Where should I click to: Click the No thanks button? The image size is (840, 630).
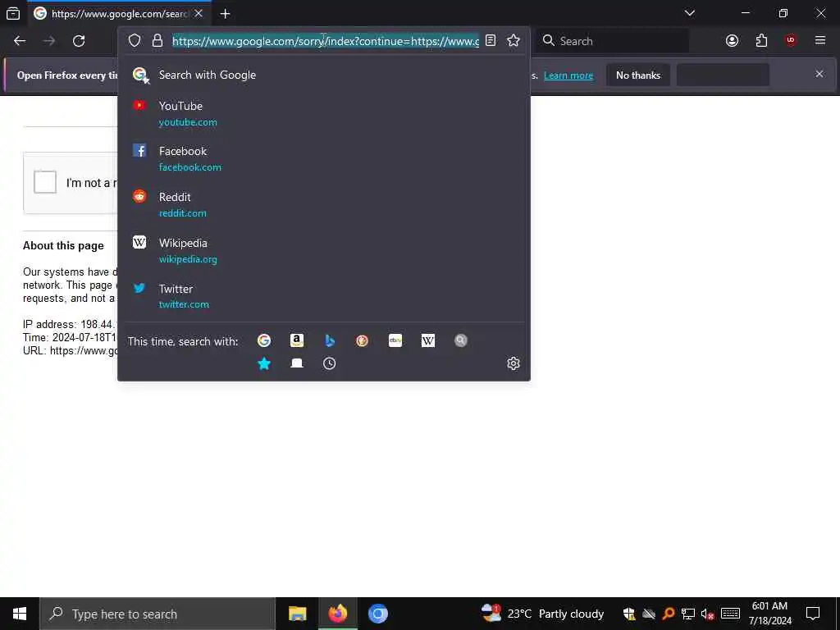pos(638,75)
